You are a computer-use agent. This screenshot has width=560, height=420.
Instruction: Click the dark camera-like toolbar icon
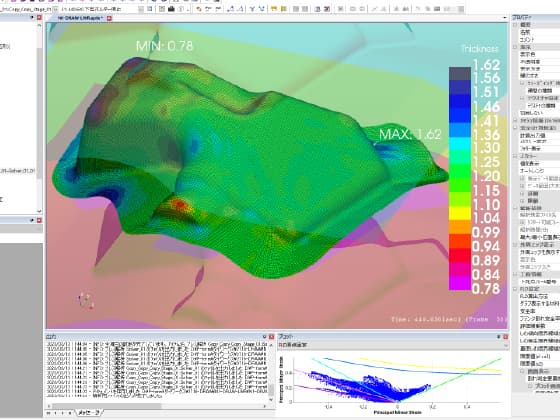pyautogui.click(x=171, y=9)
